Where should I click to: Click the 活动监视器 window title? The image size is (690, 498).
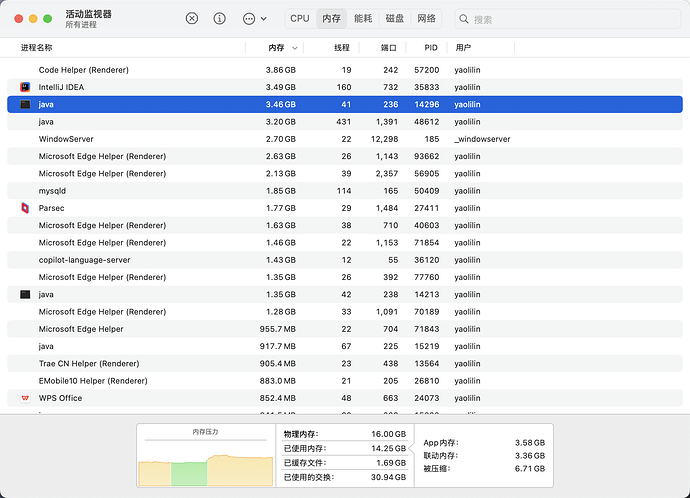88,14
